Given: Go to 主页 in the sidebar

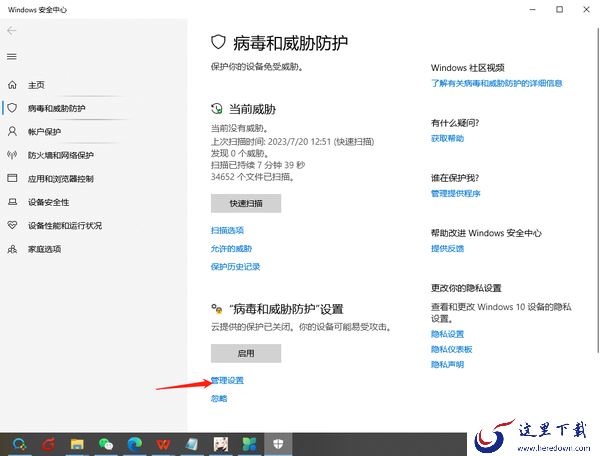Looking at the screenshot, I should [x=36, y=85].
